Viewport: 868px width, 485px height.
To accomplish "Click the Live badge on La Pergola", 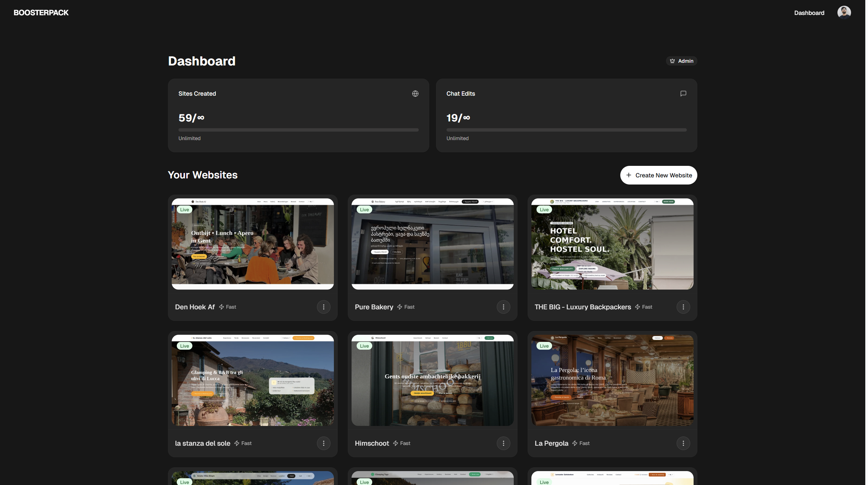I will 544,346.
